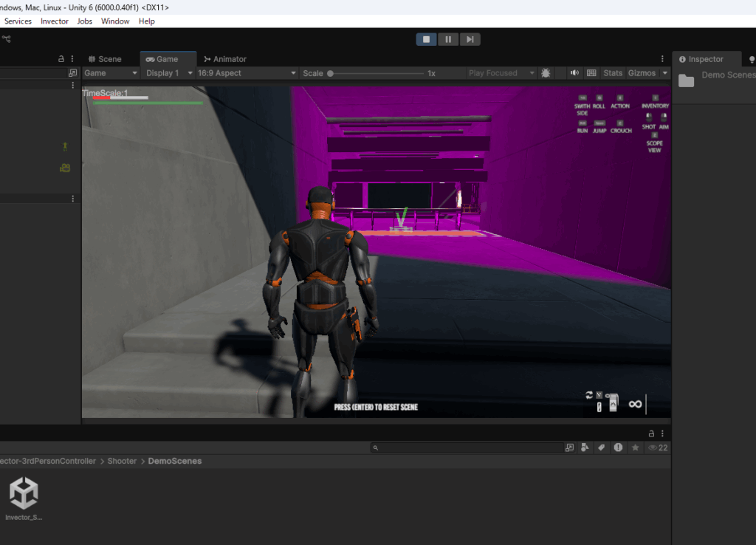
Task: Adjust the Game view Scale slider
Action: click(x=331, y=73)
